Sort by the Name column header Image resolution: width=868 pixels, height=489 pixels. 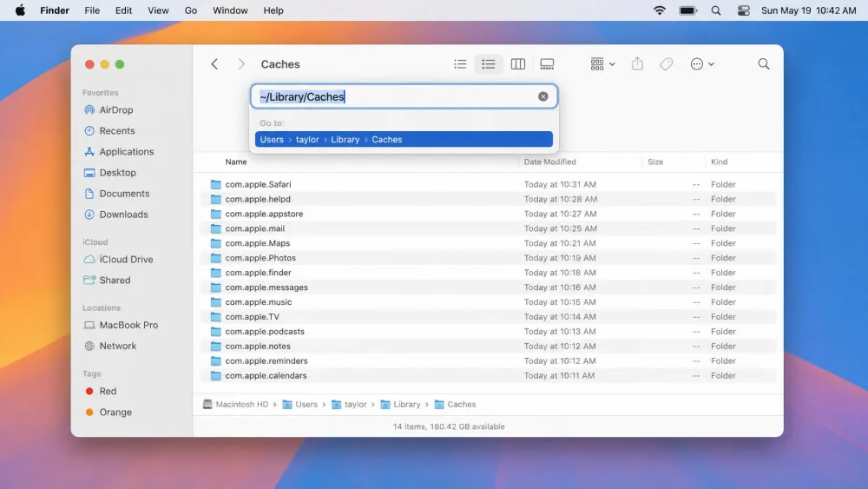236,162
